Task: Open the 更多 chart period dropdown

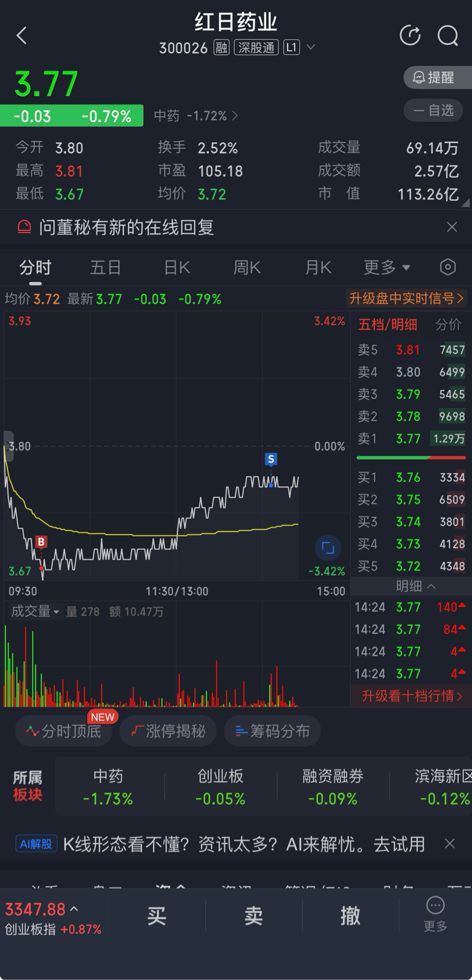Action: coord(387,267)
